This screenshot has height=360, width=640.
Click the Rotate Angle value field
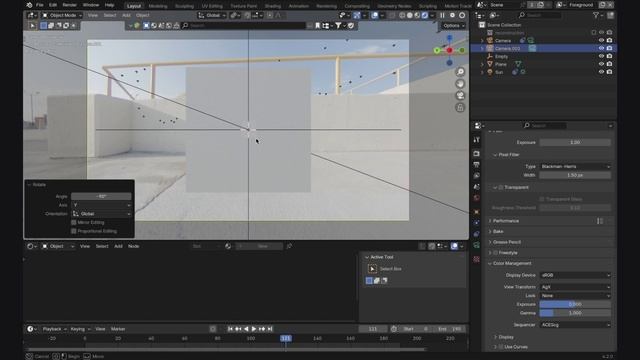pyautogui.click(x=101, y=196)
